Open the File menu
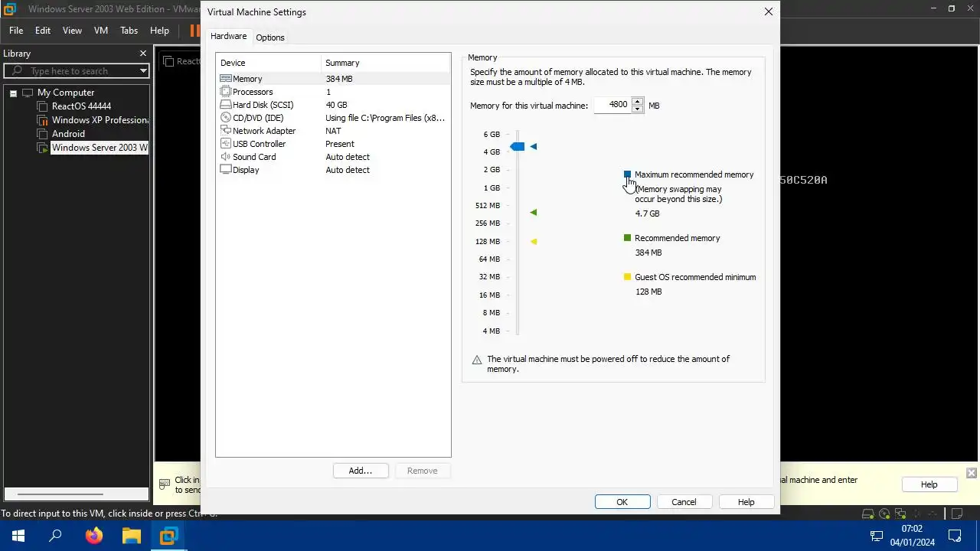This screenshot has width=980, height=551. click(x=16, y=31)
